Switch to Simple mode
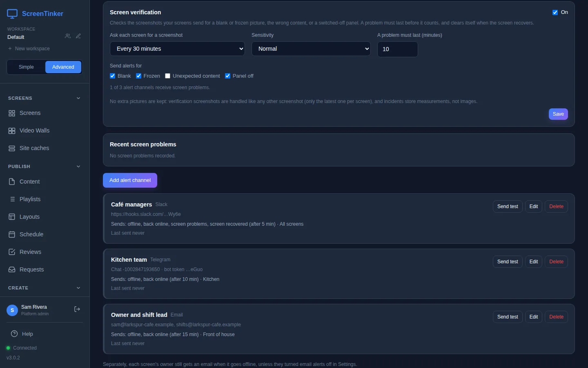588x368 pixels. [26, 67]
